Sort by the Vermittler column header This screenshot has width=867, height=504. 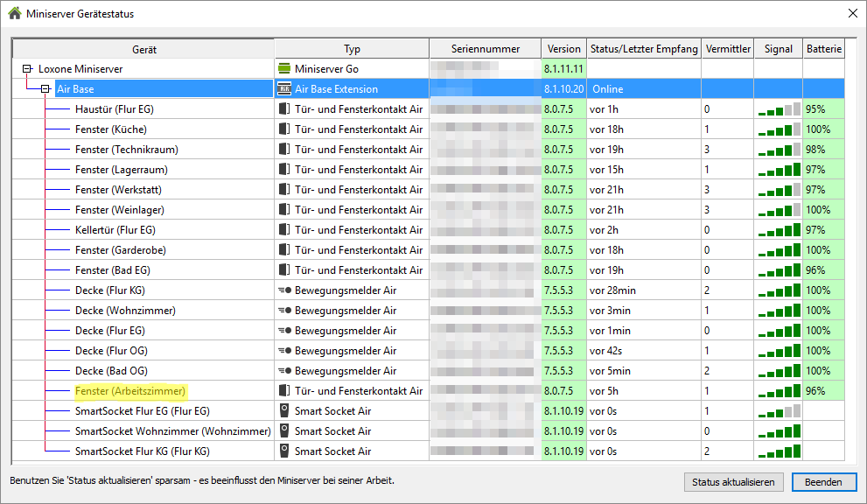pyautogui.click(x=728, y=49)
